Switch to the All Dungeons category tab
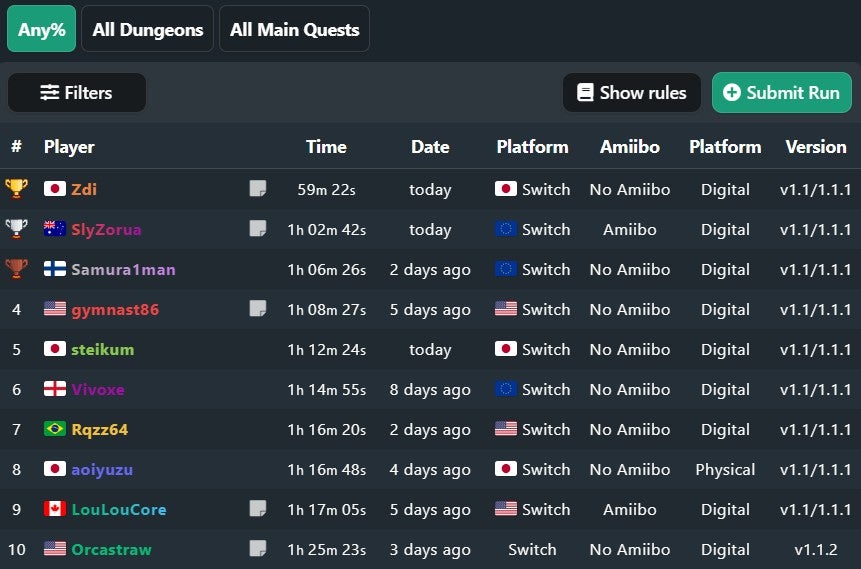Screen dimensions: 861x569 pyautogui.click(x=147, y=29)
